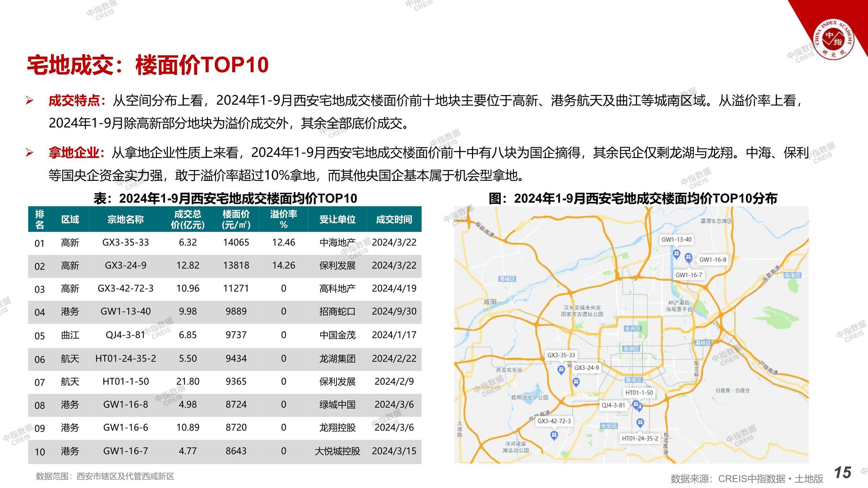Click the map pin below GX3-24-9 label
868x488 pixels.
click(576, 381)
